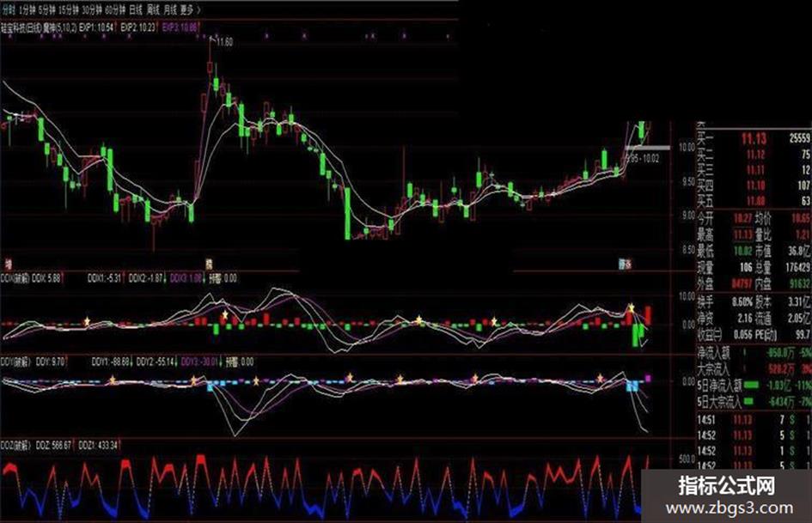Click the 净资 net asset value 2.16
The width and height of the screenshot is (812, 523).
pos(745,318)
